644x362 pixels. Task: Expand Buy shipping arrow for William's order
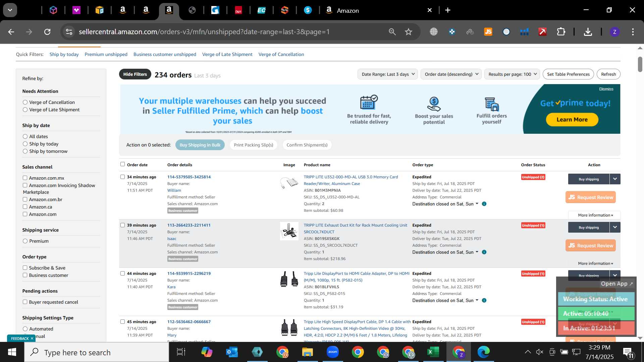(615, 179)
